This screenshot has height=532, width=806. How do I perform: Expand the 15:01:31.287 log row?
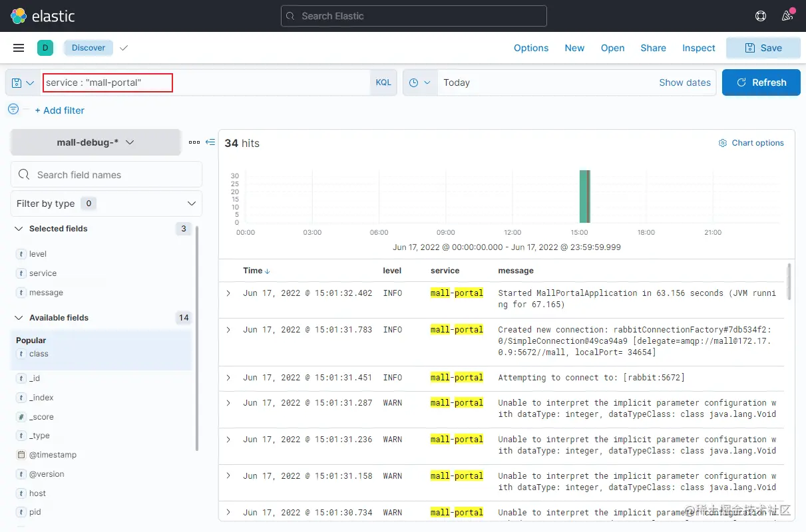[228, 403]
